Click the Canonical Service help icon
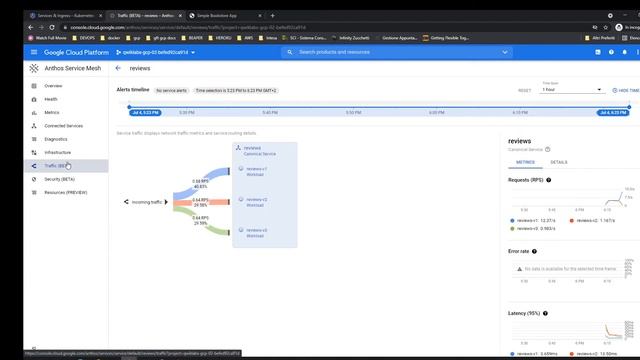 pyautogui.click(x=548, y=149)
